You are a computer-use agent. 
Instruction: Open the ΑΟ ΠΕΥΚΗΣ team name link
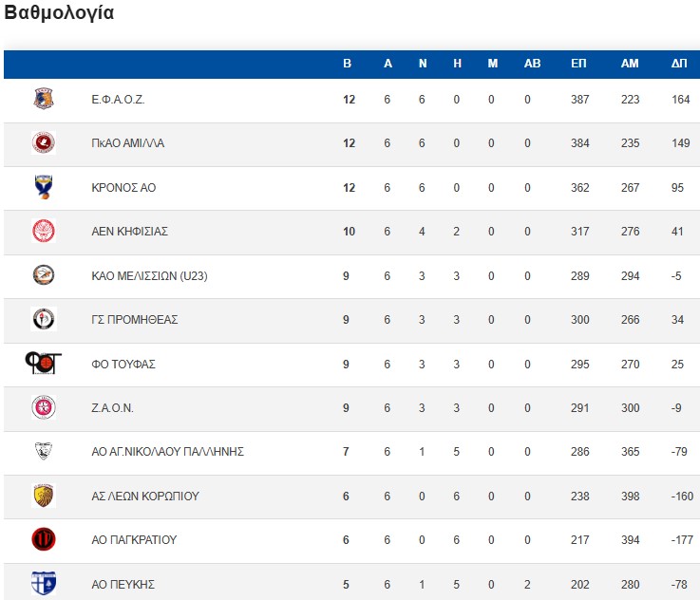123,584
